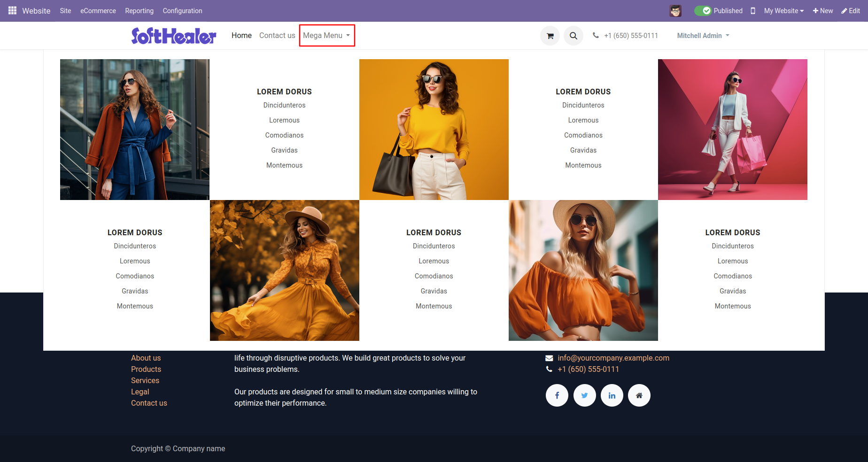Click the woman in blue suit image
This screenshot has width=868, height=462.
(135, 130)
